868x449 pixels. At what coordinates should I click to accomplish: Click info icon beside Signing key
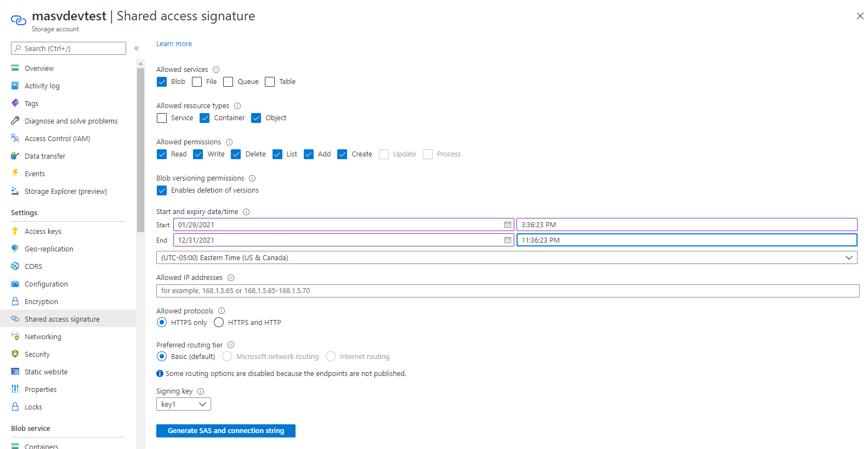(x=201, y=391)
